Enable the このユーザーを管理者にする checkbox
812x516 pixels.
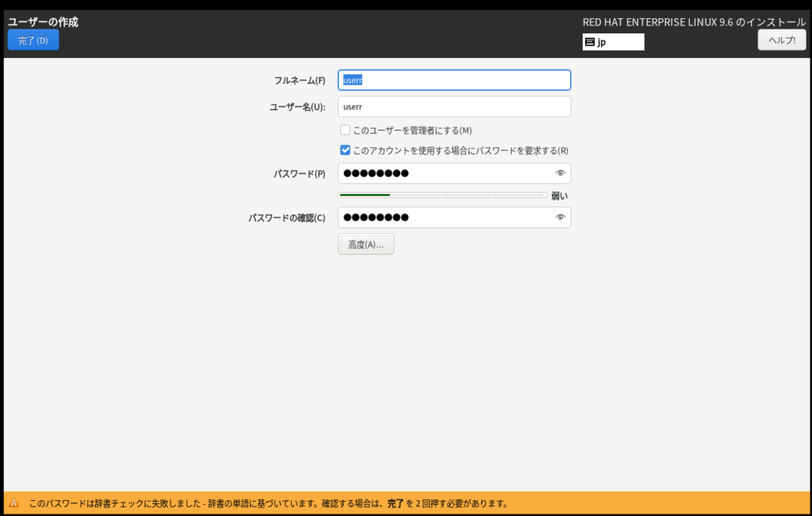(x=345, y=130)
